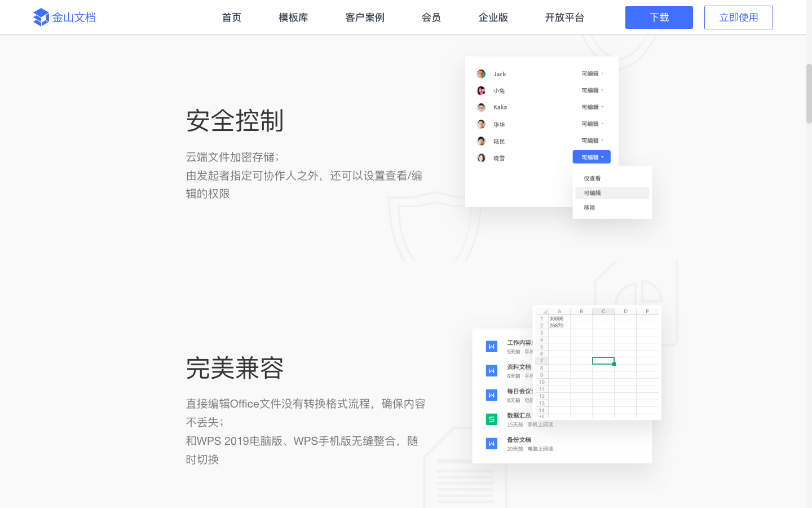Click the blue W icon beside 资料文档
812x508 pixels.
(491, 371)
